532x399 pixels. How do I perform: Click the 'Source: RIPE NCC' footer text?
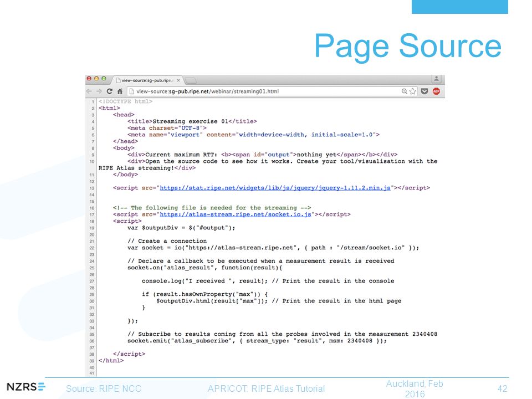pos(104,388)
